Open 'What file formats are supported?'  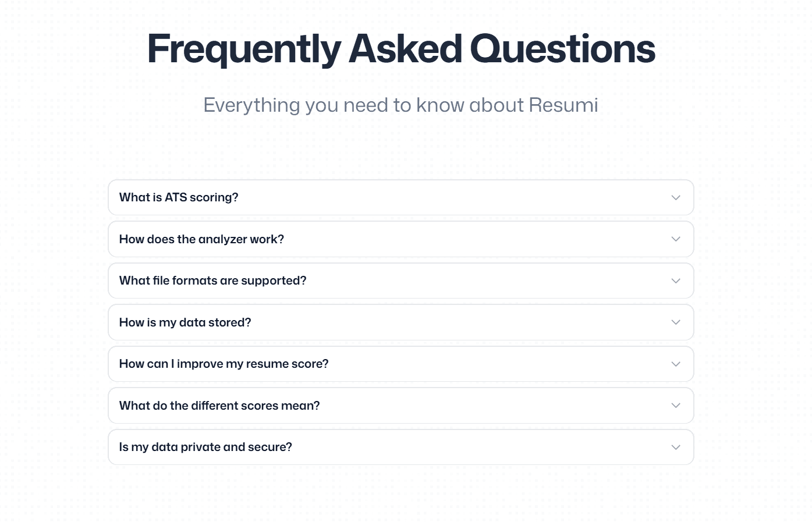coord(212,281)
